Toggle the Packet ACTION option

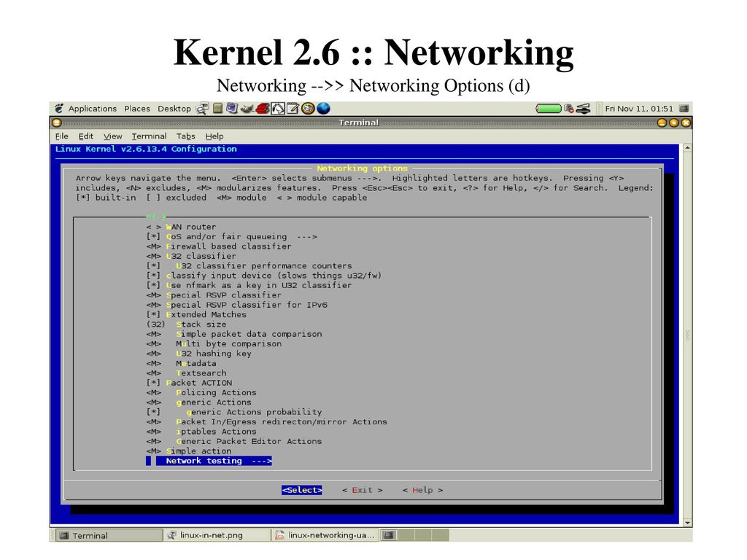click(x=189, y=383)
